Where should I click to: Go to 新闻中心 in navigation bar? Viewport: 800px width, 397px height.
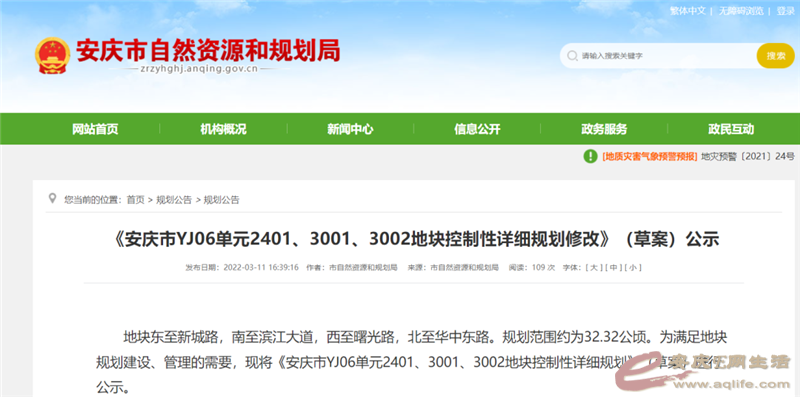[x=350, y=129]
